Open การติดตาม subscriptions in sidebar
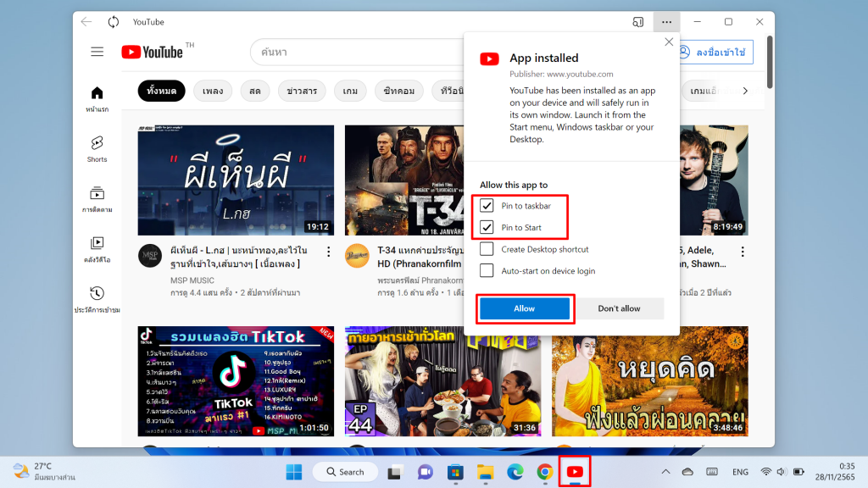Screen dimensions: 868x488 [97, 199]
